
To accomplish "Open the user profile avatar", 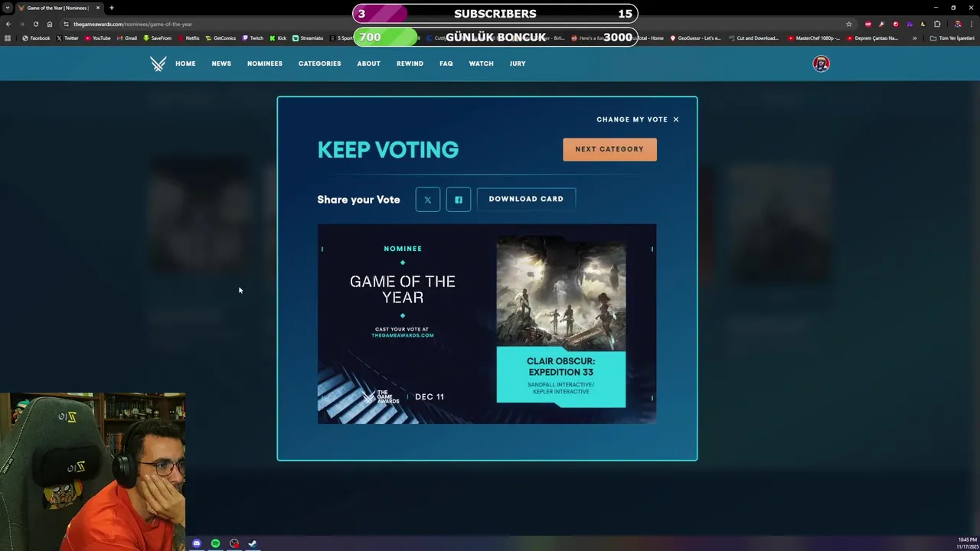I will 821,64.
